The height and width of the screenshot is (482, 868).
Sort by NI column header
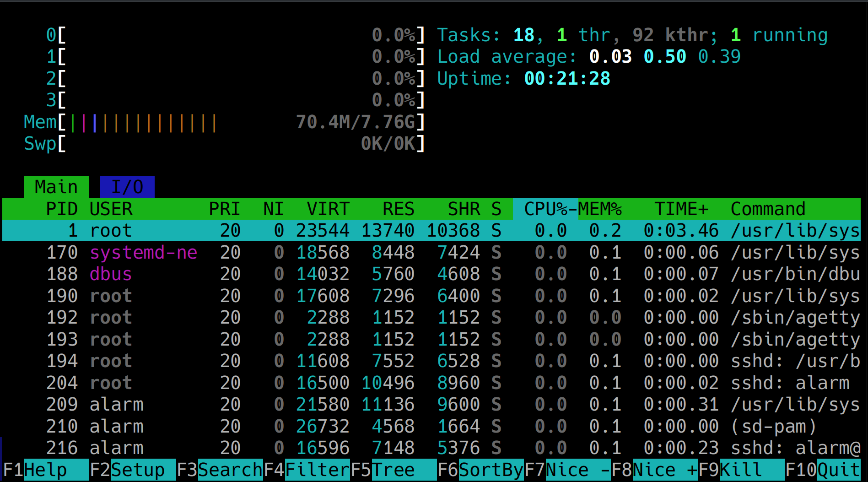tap(273, 209)
